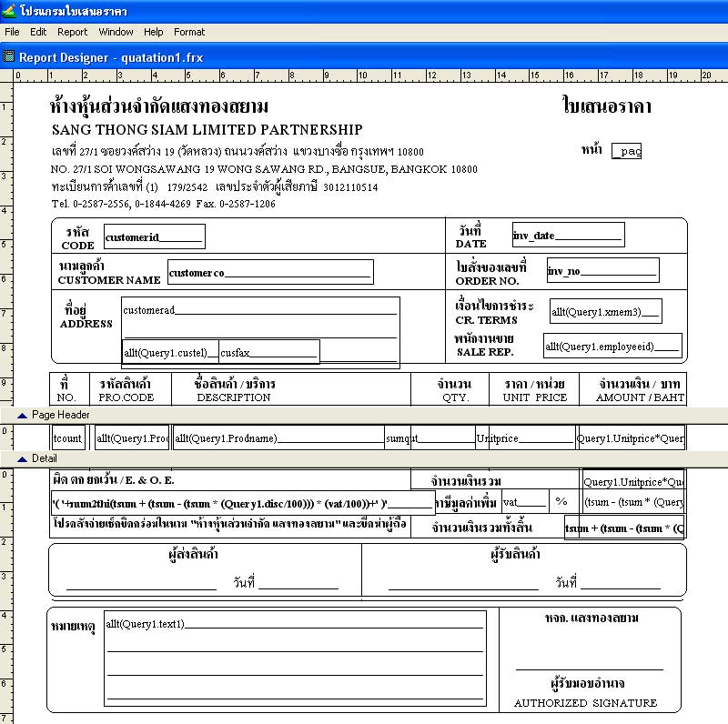Select the sumqut quantity field
Viewport: 728px width, 724px height.
click(430, 437)
